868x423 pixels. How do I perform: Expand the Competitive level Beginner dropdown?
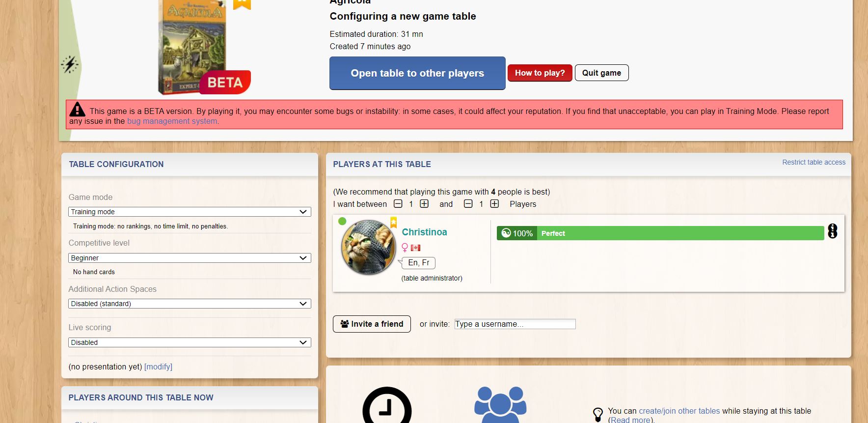(x=190, y=258)
